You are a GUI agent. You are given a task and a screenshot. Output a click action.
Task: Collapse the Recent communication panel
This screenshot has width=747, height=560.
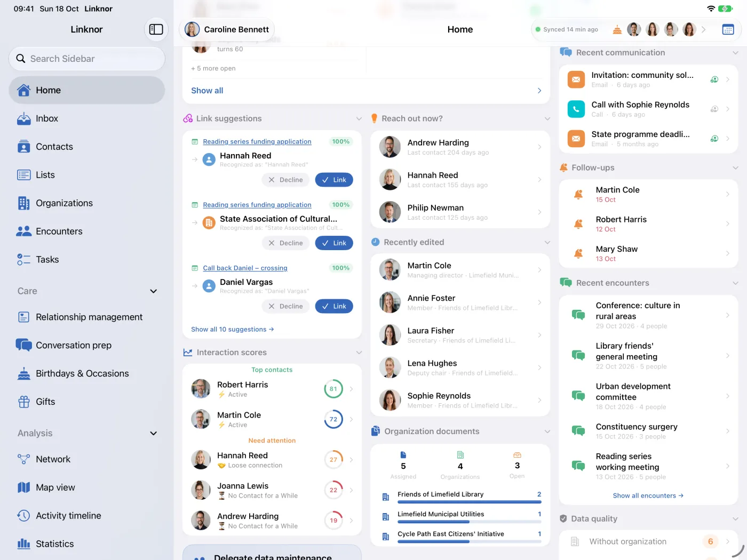(735, 53)
